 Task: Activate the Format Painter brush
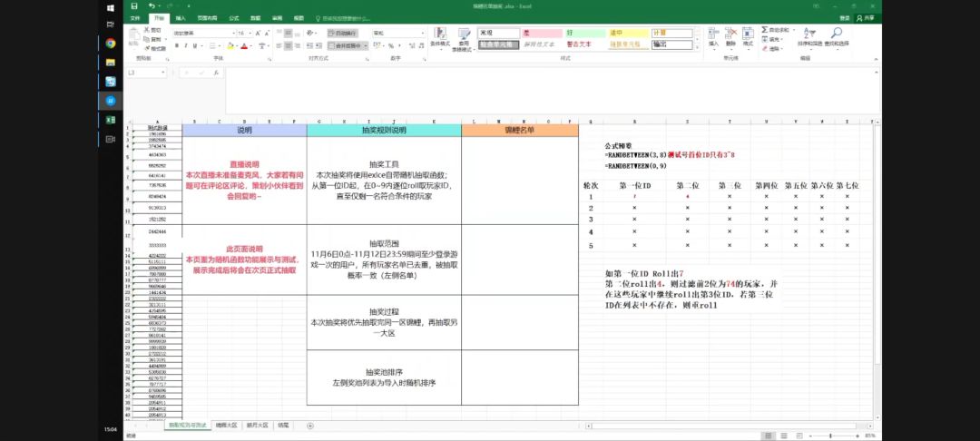pos(155,48)
